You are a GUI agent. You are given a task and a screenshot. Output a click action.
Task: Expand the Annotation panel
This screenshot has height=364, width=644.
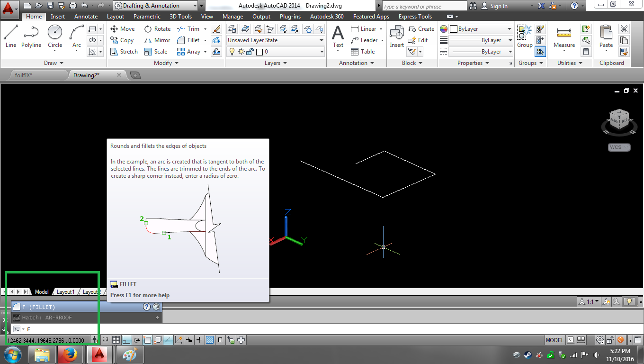[x=357, y=63]
